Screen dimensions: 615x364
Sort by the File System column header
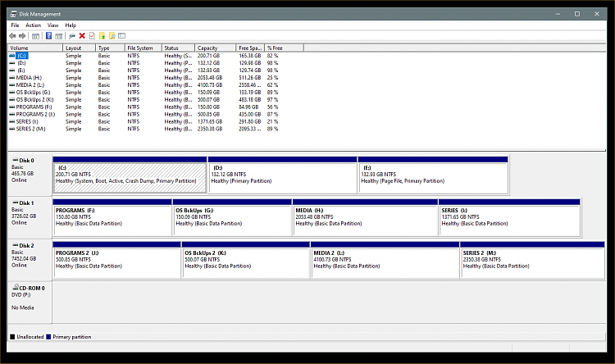[143, 48]
